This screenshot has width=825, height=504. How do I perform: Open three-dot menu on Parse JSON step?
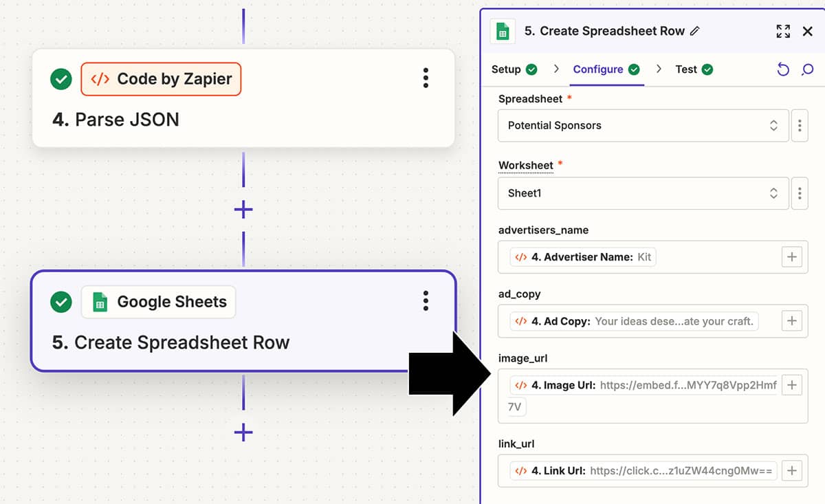[426, 78]
